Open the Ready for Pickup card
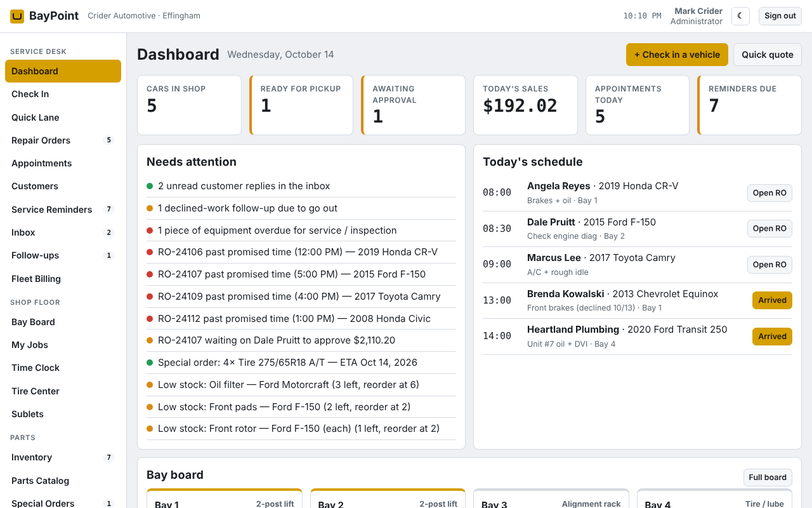Viewport: 812px width, 508px height. pos(301,105)
